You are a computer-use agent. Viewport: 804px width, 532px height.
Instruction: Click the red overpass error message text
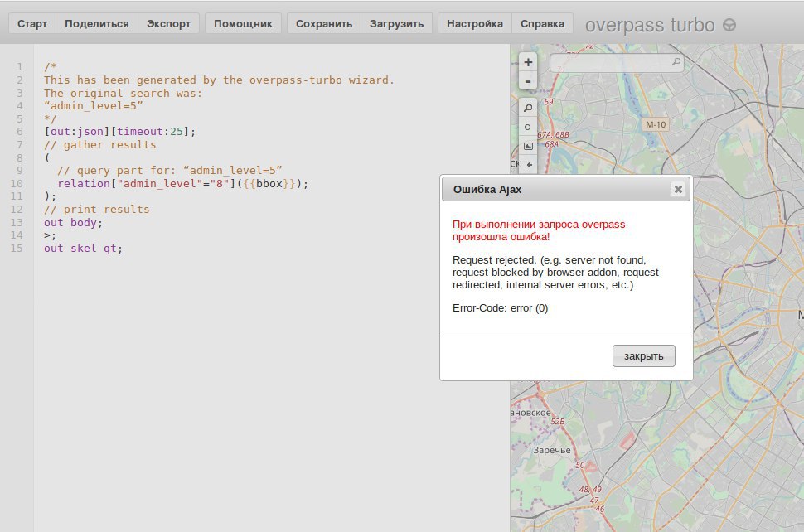tap(539, 230)
